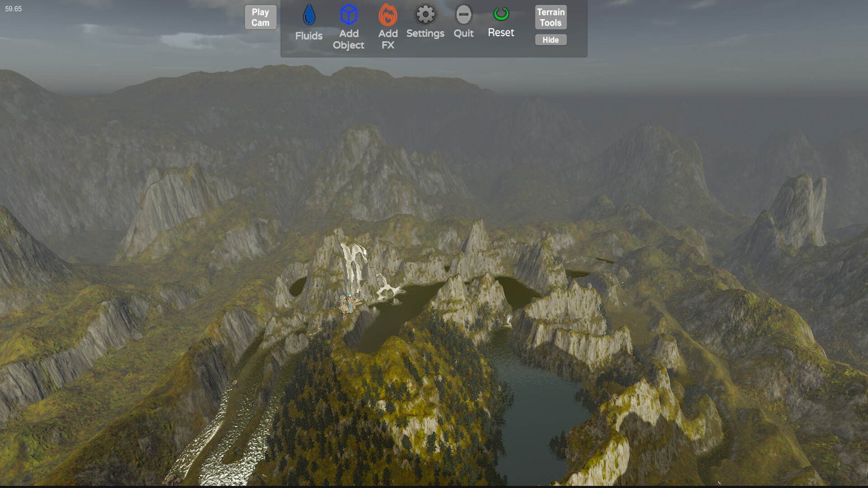Select the Add Object label
This screenshot has height=488, width=868.
click(x=349, y=39)
